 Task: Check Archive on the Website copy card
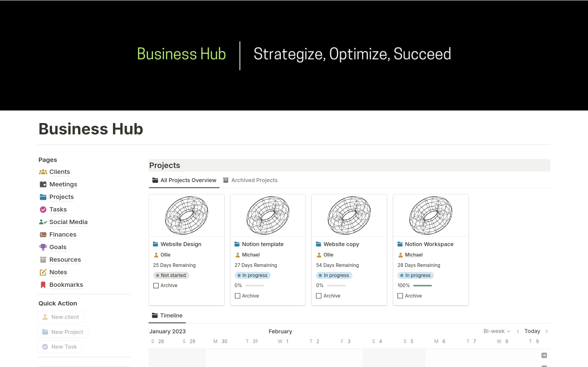coord(319,296)
